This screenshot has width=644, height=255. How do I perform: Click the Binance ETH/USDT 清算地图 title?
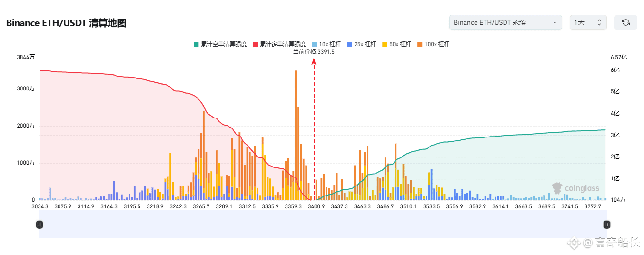click(x=66, y=23)
